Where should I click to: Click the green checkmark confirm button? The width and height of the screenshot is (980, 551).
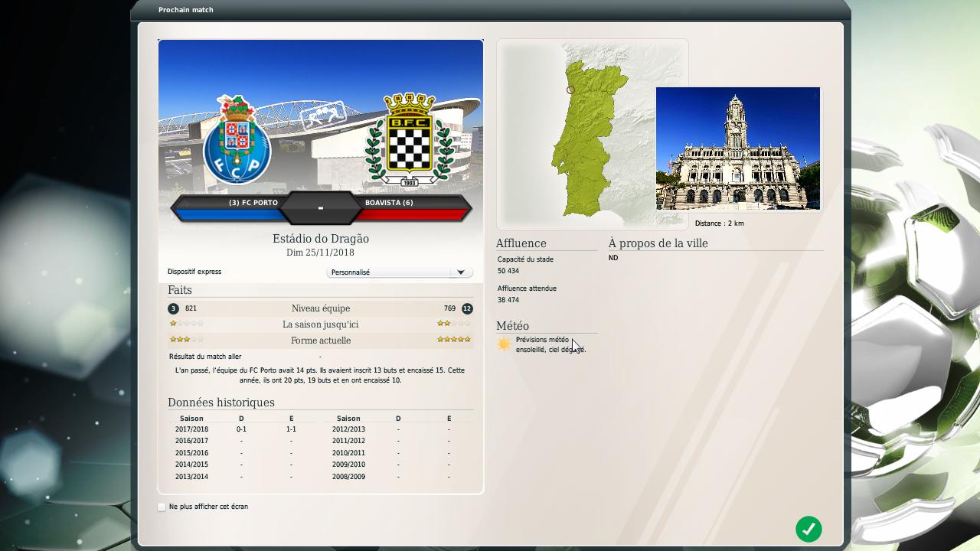(808, 529)
